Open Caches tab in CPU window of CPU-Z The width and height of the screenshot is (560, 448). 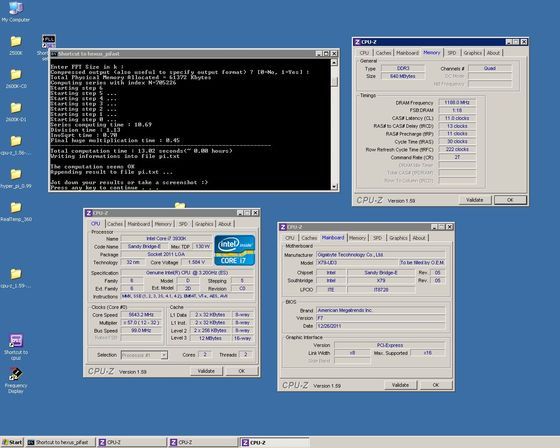pos(115,224)
